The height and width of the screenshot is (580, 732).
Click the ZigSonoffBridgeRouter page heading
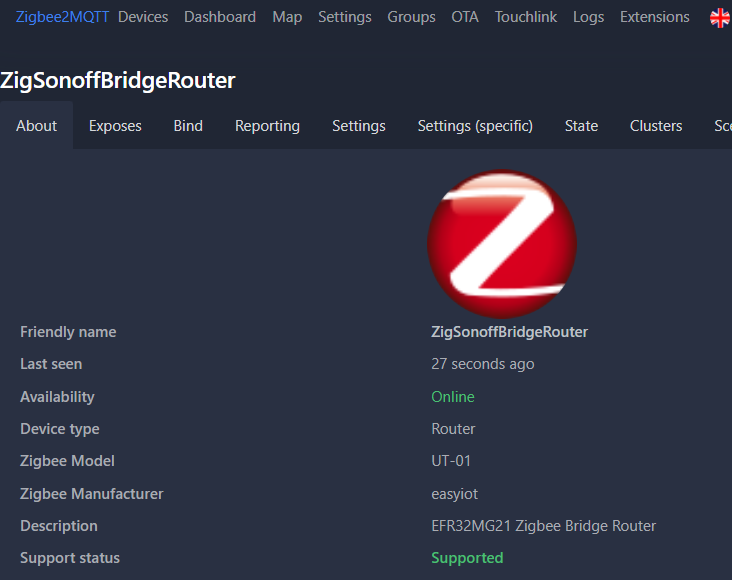tap(118, 80)
